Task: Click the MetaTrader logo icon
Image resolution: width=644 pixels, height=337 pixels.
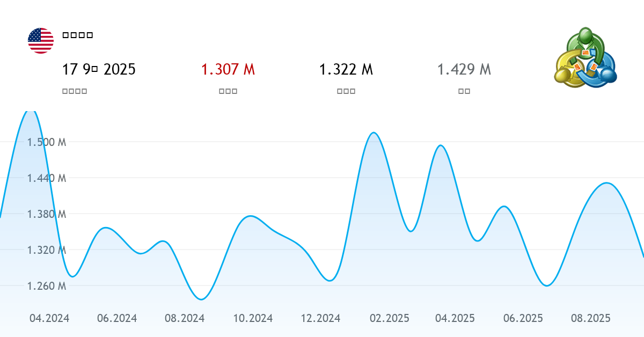Action: click(585, 57)
